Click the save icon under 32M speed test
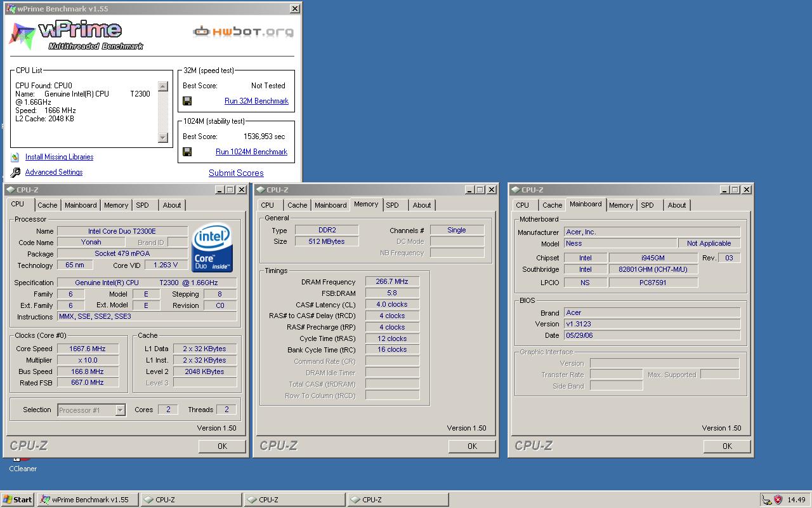 (187, 101)
